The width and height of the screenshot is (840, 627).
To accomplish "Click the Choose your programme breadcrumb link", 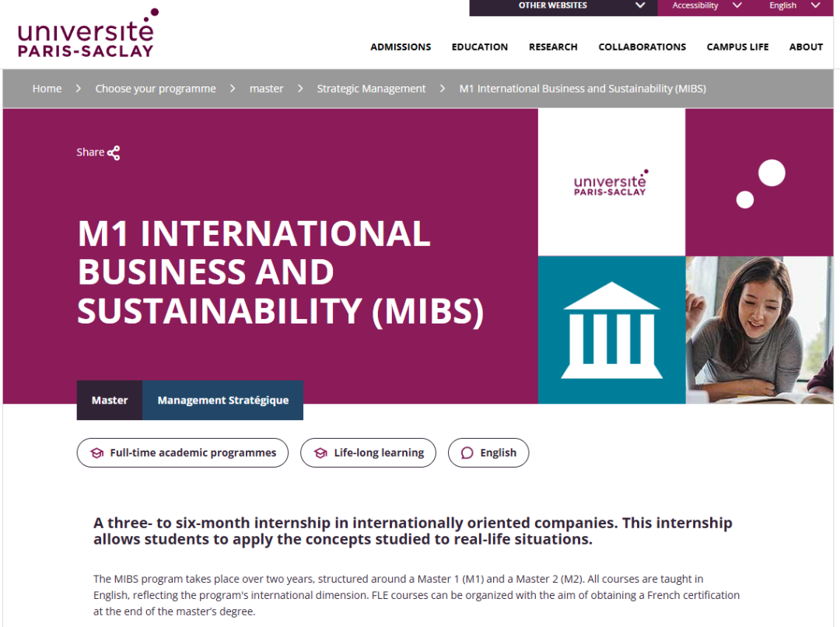I will (x=156, y=88).
